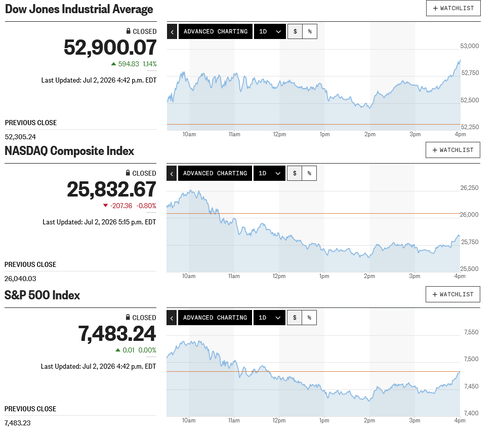Toggle NASDAQ chart to percent view
500x429 pixels.
309,173
